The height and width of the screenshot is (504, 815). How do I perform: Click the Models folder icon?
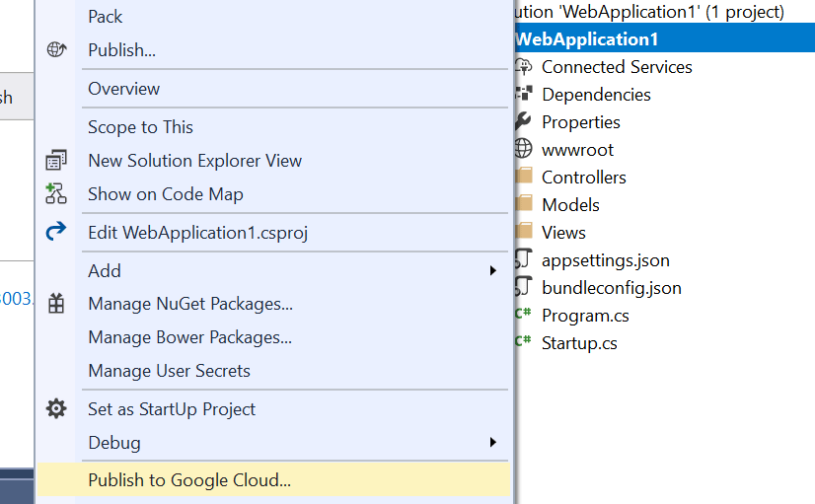pos(523,204)
